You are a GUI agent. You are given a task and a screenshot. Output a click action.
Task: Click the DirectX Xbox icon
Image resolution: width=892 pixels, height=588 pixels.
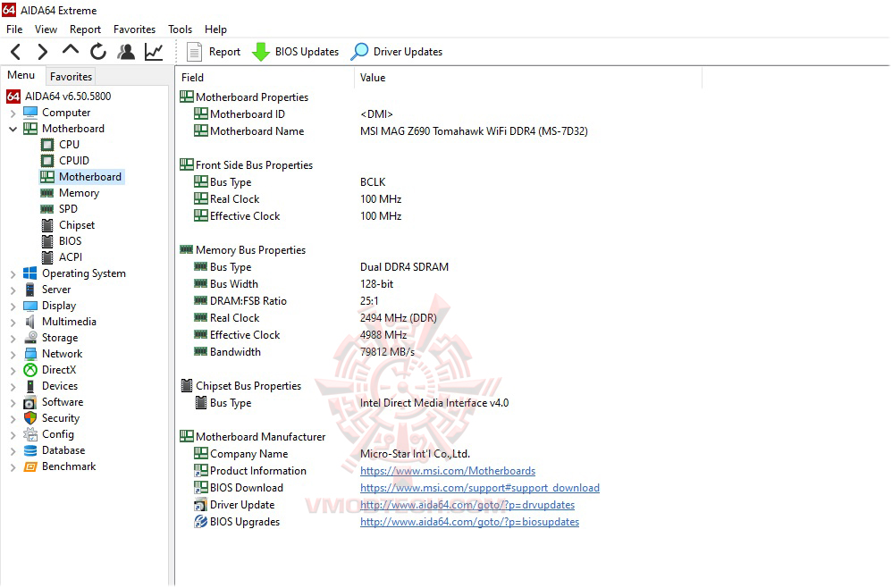(30, 370)
